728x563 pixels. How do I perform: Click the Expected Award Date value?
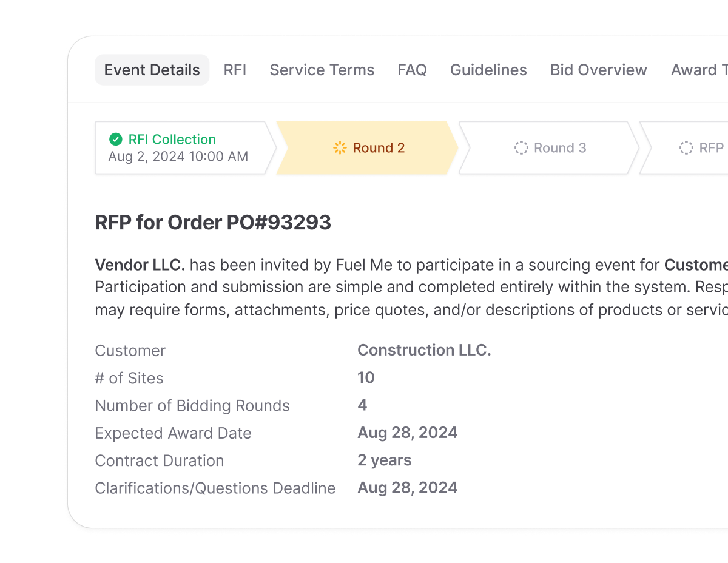(407, 433)
